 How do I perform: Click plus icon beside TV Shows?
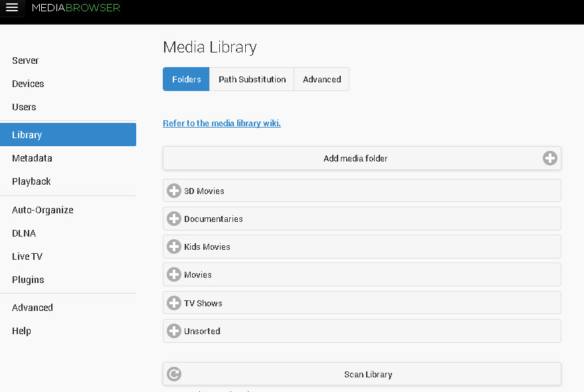(x=174, y=303)
